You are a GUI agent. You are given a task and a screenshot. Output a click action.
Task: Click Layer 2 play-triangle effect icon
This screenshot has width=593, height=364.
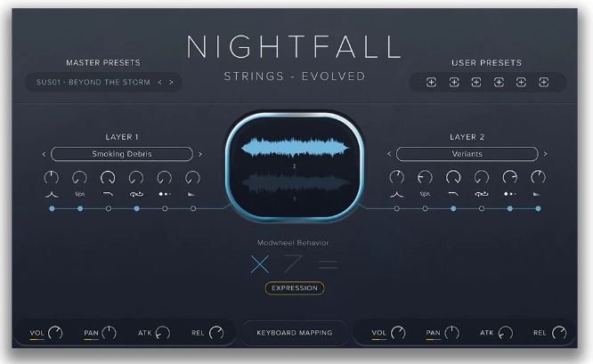coord(537,194)
